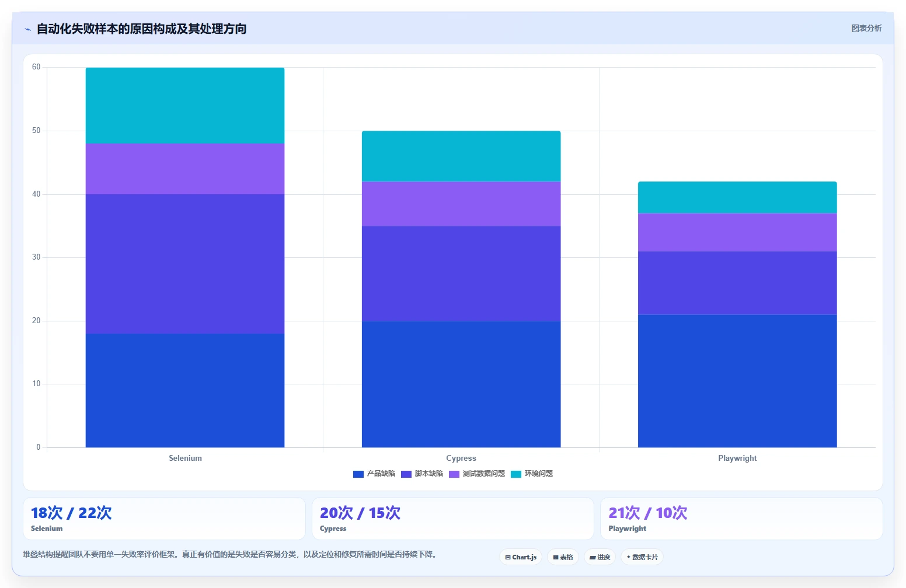Click the Cypress 脚本缺陷 bar segment
The image size is (906, 588).
coord(461,274)
